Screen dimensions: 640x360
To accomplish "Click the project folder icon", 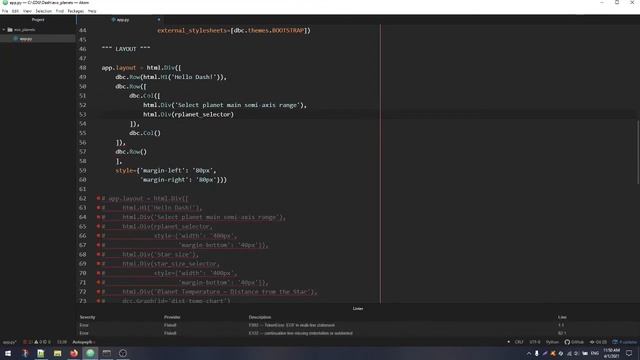I will [x=10, y=29].
